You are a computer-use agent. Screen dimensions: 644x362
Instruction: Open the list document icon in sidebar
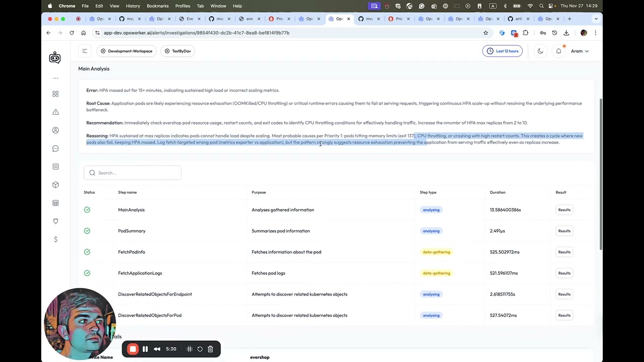click(x=55, y=166)
